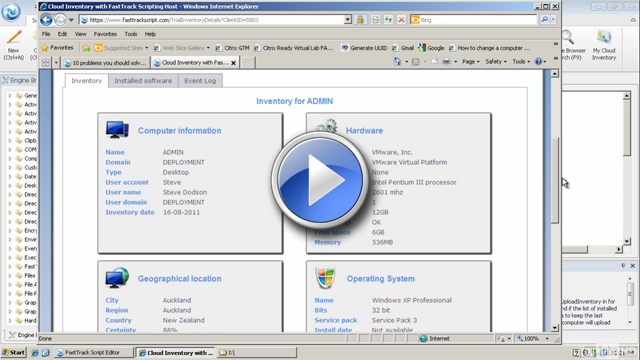
Task: Close the Cloud Inventory browser tab
Action: [x=233, y=63]
